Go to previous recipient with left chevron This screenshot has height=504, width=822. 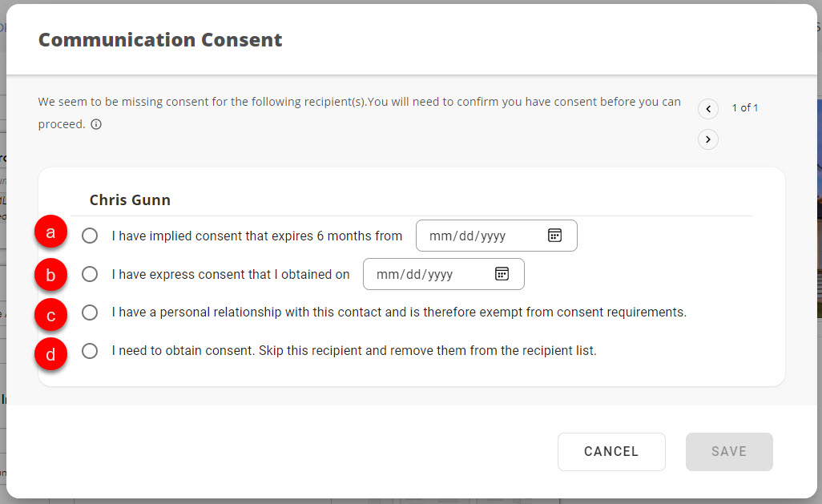click(707, 108)
